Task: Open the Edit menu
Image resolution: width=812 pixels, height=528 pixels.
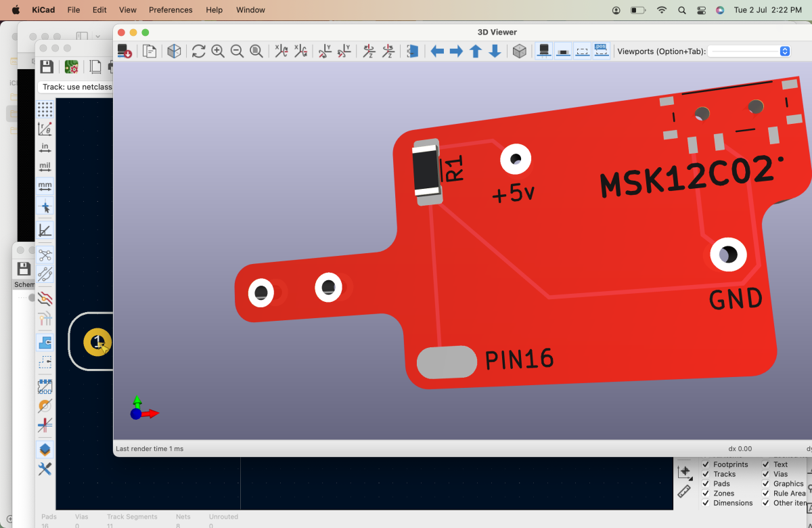Action: 99,10
